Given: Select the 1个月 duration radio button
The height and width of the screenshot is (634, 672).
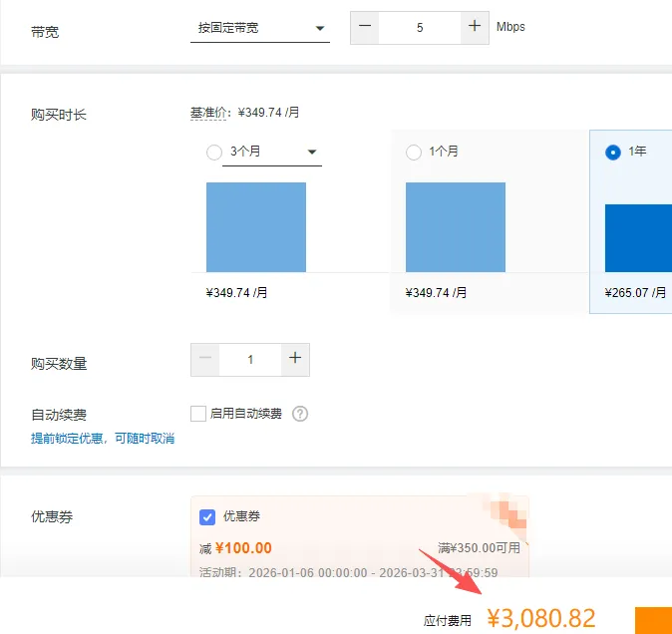Looking at the screenshot, I should click(414, 153).
